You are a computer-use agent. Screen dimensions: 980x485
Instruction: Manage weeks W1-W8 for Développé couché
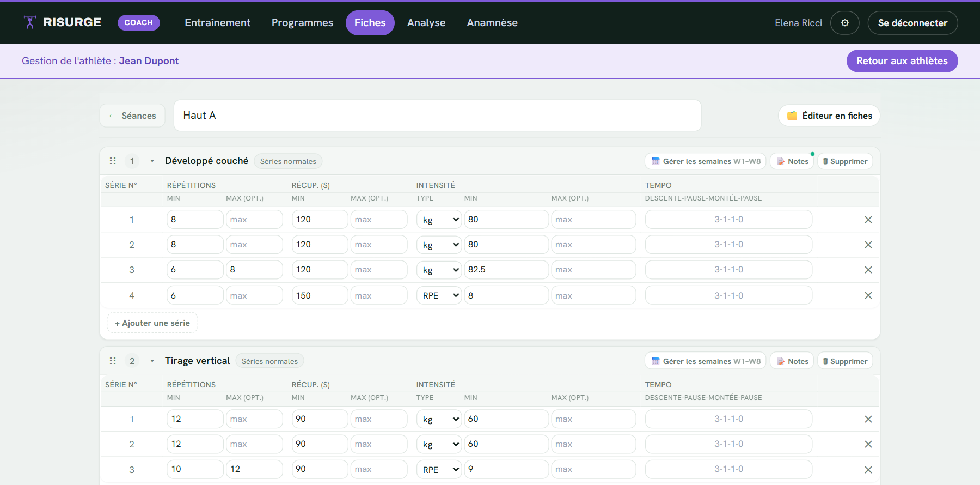click(706, 161)
